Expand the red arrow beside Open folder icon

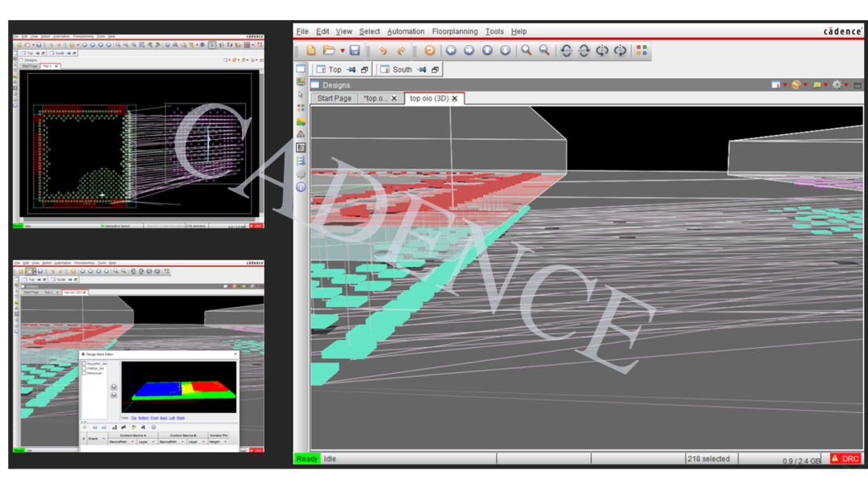coord(342,51)
